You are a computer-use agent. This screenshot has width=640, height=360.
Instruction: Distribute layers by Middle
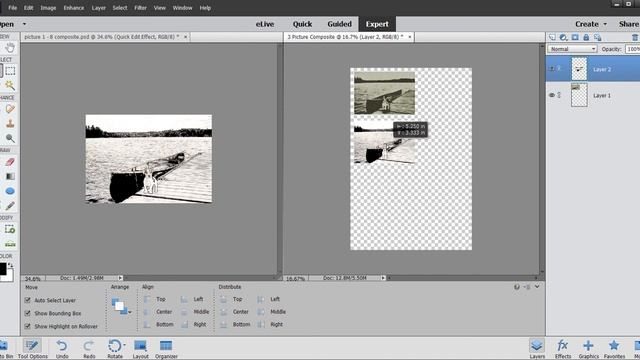point(271,312)
